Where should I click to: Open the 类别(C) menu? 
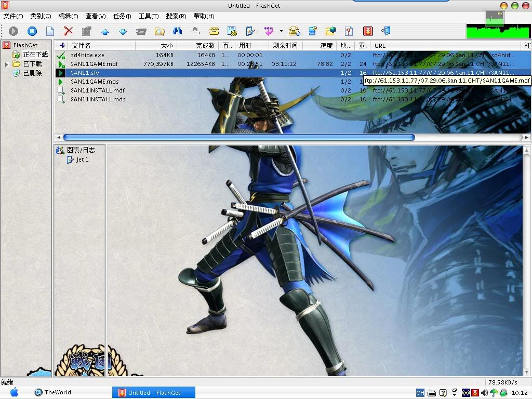point(41,16)
